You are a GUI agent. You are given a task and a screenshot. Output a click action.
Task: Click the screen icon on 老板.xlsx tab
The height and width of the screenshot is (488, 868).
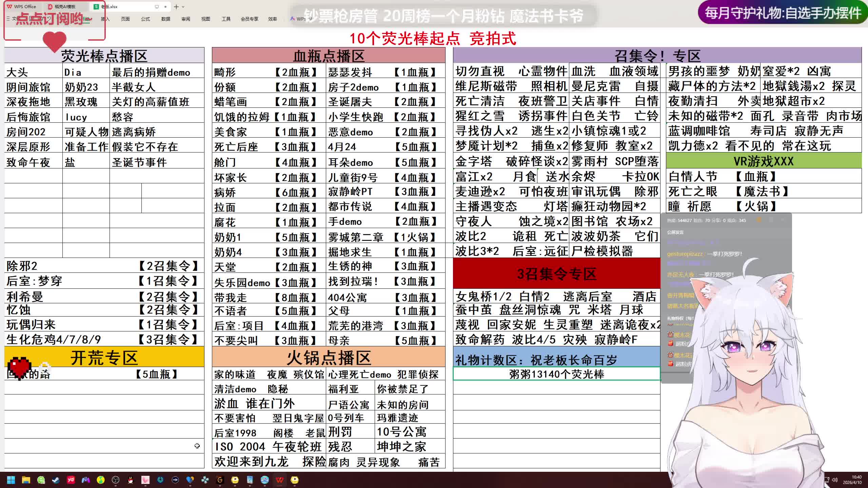(157, 7)
